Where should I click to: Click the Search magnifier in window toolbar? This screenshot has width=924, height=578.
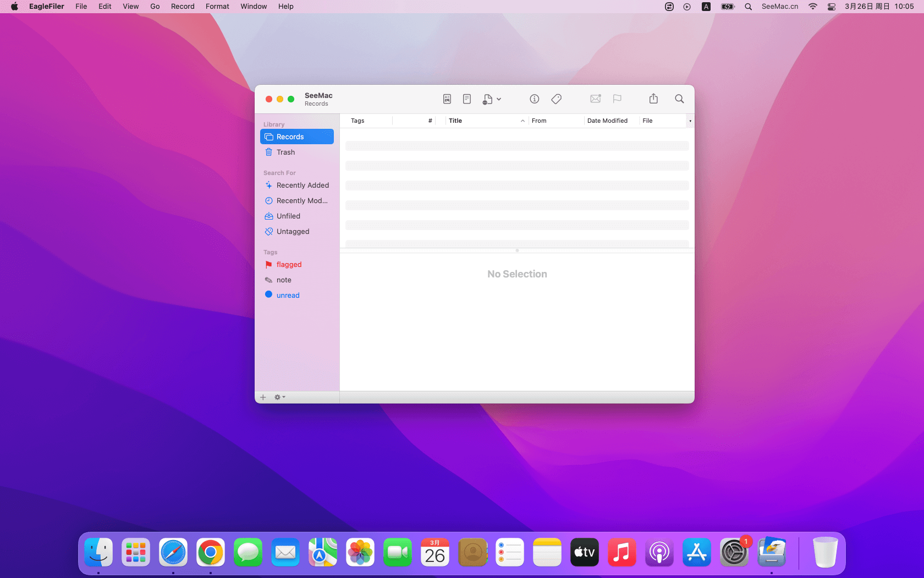pyautogui.click(x=679, y=99)
